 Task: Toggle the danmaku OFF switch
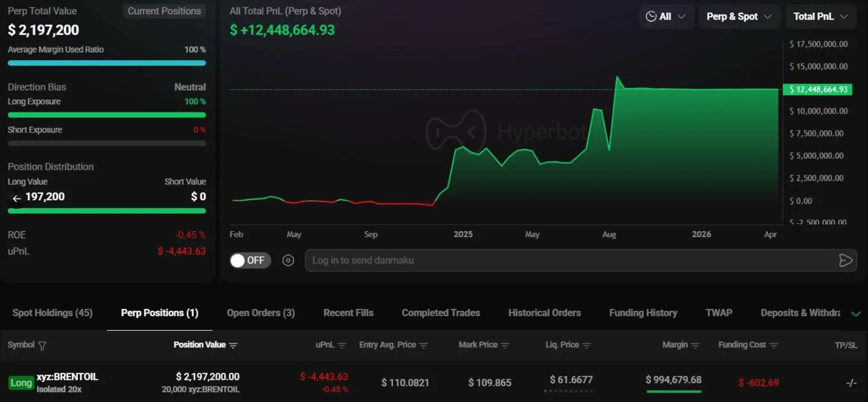click(250, 261)
